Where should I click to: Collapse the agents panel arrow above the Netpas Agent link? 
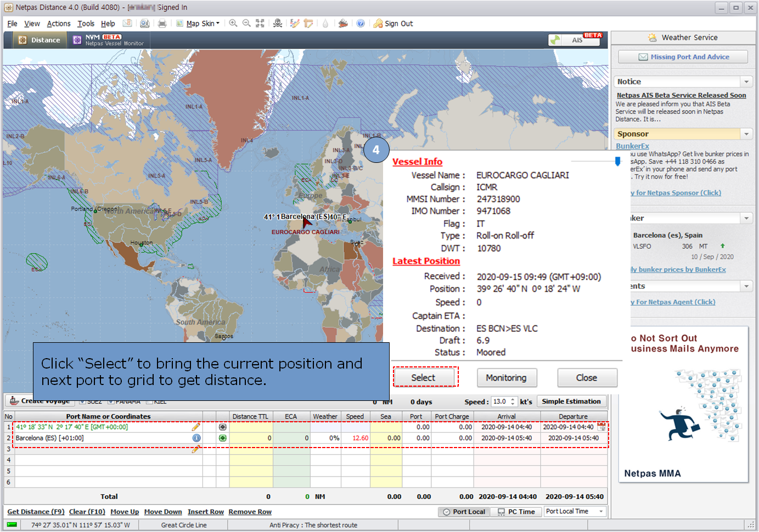pyautogui.click(x=746, y=286)
